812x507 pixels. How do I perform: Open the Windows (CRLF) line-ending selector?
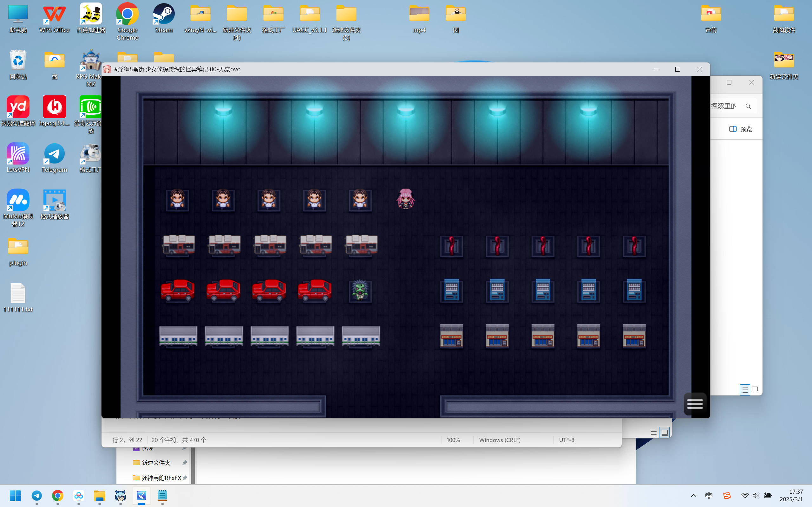(x=500, y=440)
